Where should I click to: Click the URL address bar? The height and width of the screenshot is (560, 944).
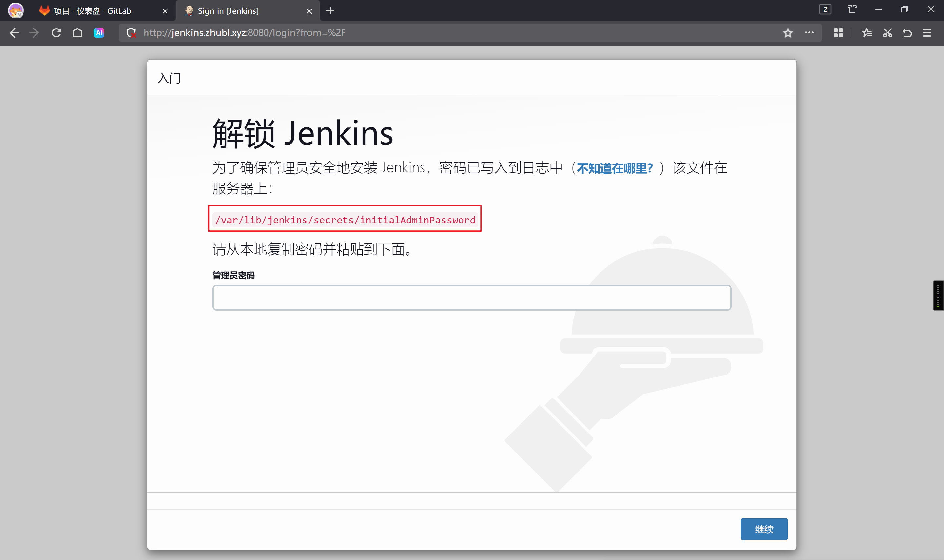453,33
